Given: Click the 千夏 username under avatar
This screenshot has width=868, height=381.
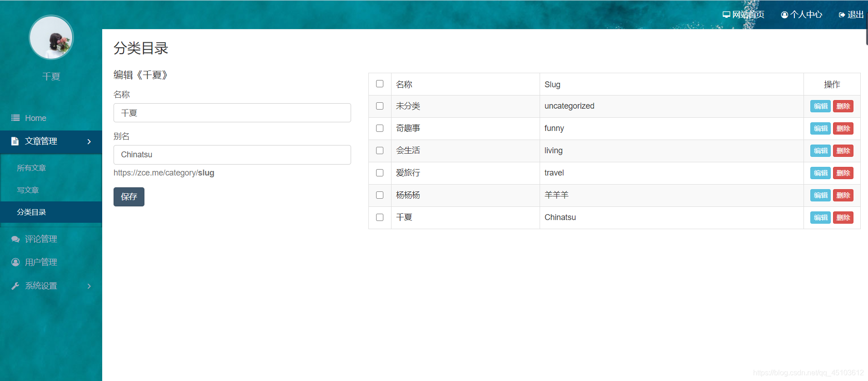Looking at the screenshot, I should (51, 76).
